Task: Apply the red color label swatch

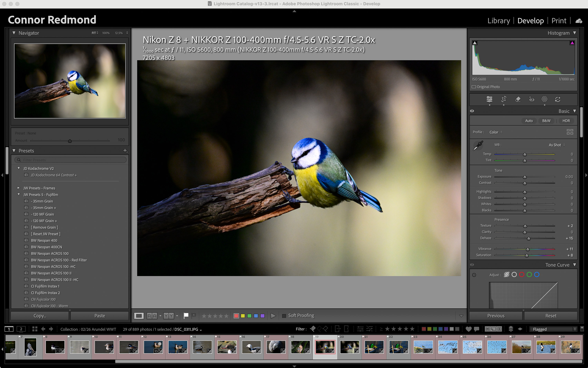Action: [x=236, y=316]
